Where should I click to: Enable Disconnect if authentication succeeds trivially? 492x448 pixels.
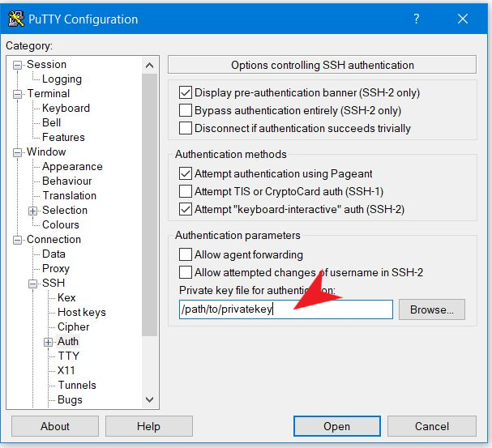(186, 128)
